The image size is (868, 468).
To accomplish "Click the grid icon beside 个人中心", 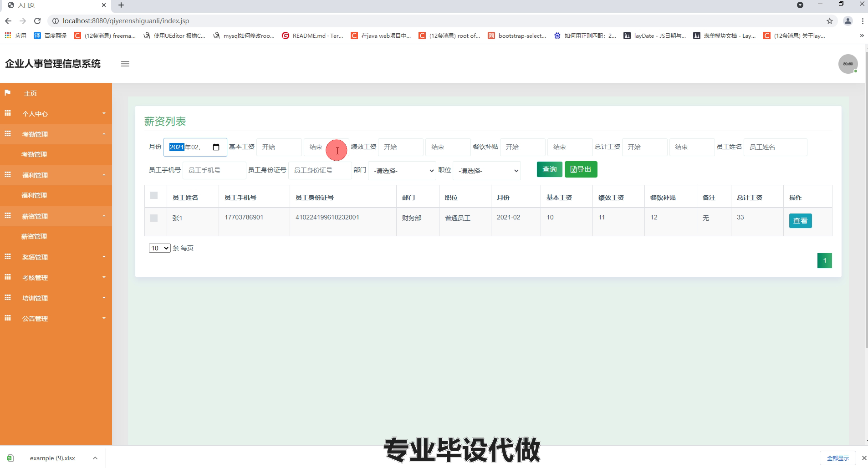I will tap(8, 113).
